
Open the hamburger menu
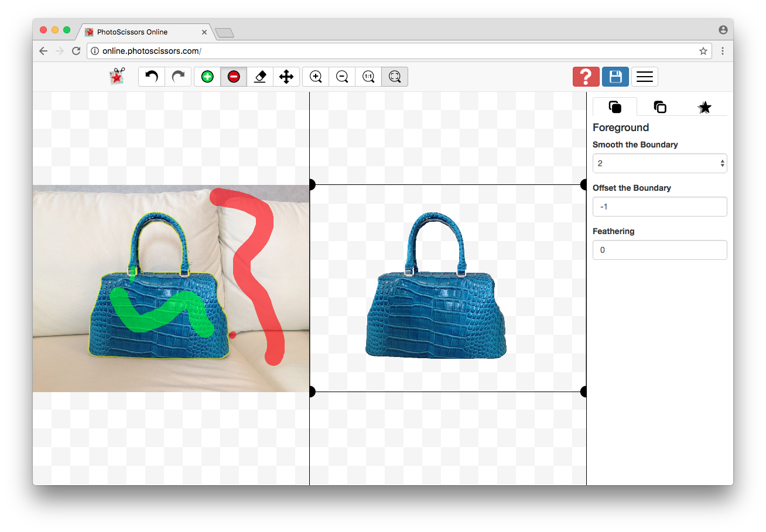[645, 77]
